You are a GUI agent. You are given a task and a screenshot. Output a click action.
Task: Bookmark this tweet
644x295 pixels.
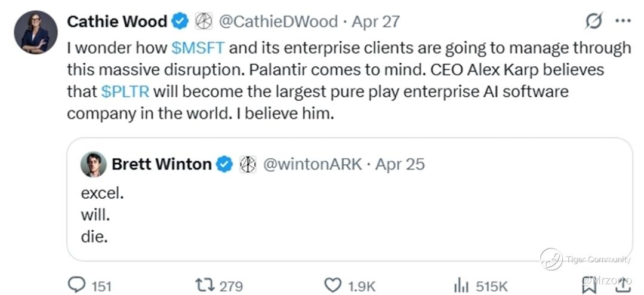point(588,284)
